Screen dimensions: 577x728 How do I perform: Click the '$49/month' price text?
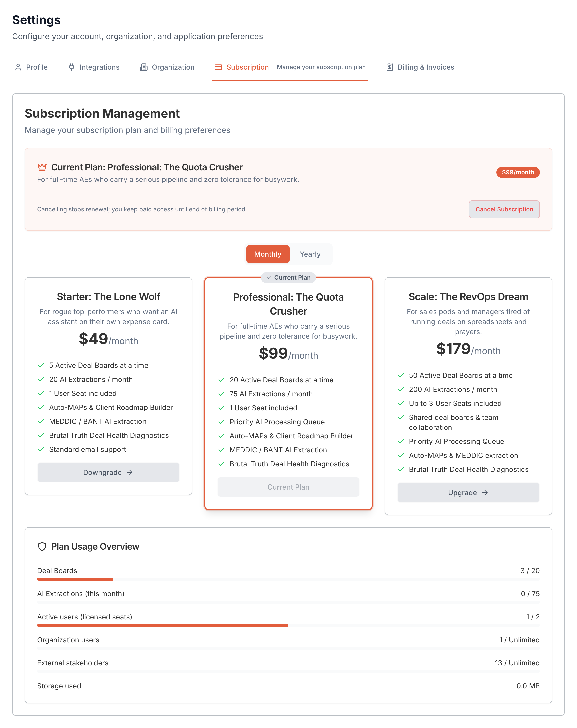(x=108, y=339)
